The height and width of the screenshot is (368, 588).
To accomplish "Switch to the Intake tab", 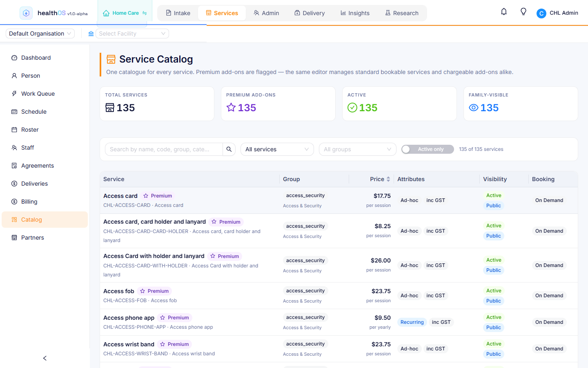I will click(178, 13).
